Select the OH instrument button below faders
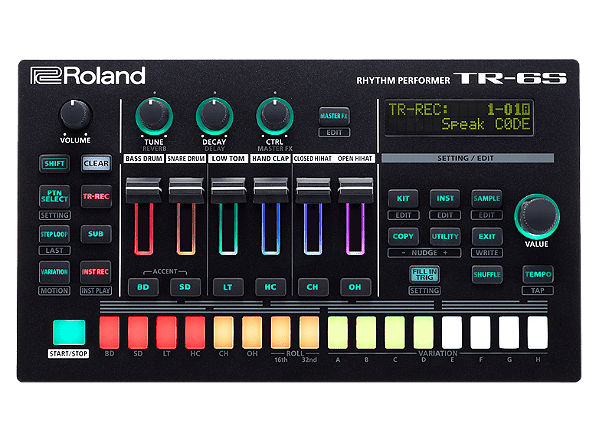Viewport: 599px width, 443px height. [355, 287]
